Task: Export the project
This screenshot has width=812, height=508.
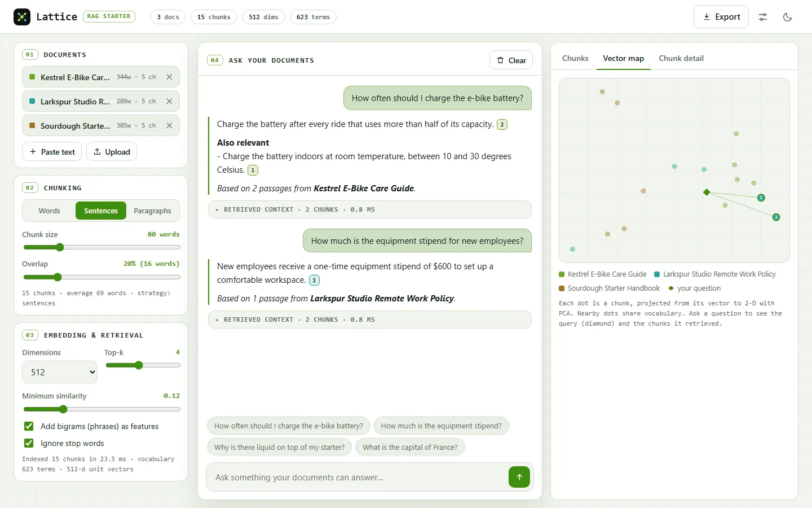Action: [721, 17]
